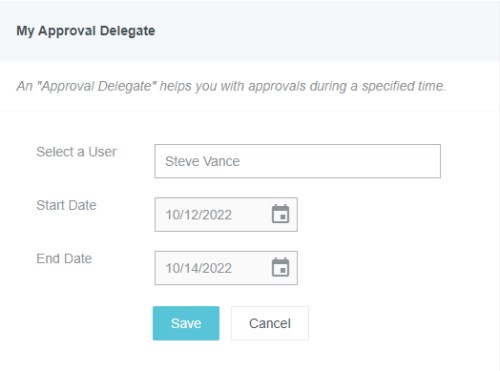
Task: Select the Steve Vance name text
Action: (202, 161)
